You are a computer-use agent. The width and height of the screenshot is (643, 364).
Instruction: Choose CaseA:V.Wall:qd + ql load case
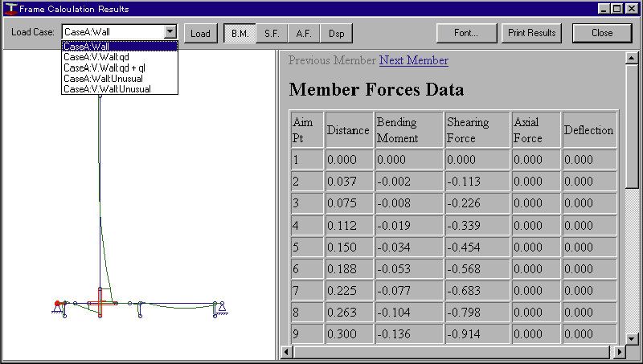[104, 67]
